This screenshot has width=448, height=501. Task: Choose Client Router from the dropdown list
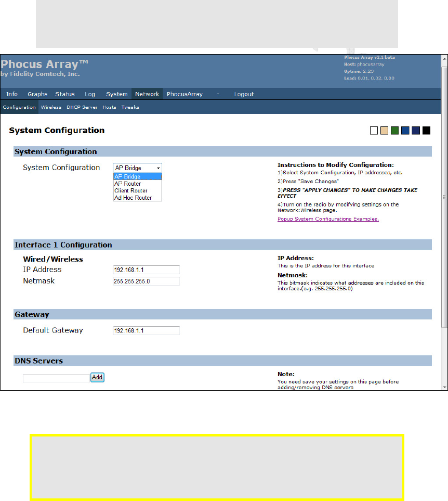pyautogui.click(x=138, y=190)
